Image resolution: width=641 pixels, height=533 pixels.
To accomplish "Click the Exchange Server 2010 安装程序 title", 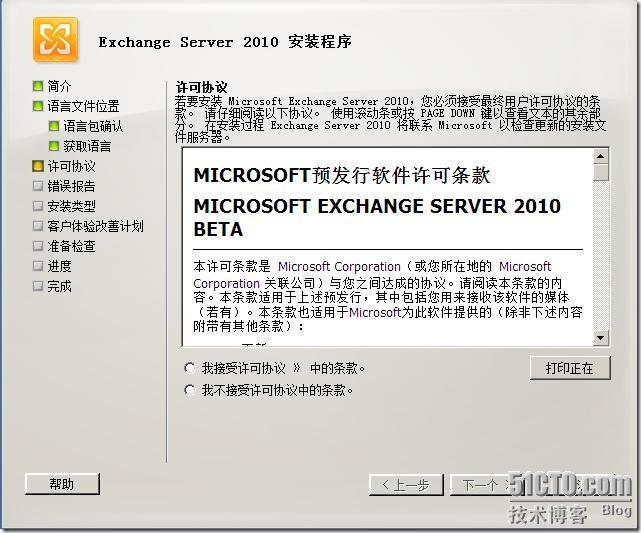I will pos(225,42).
